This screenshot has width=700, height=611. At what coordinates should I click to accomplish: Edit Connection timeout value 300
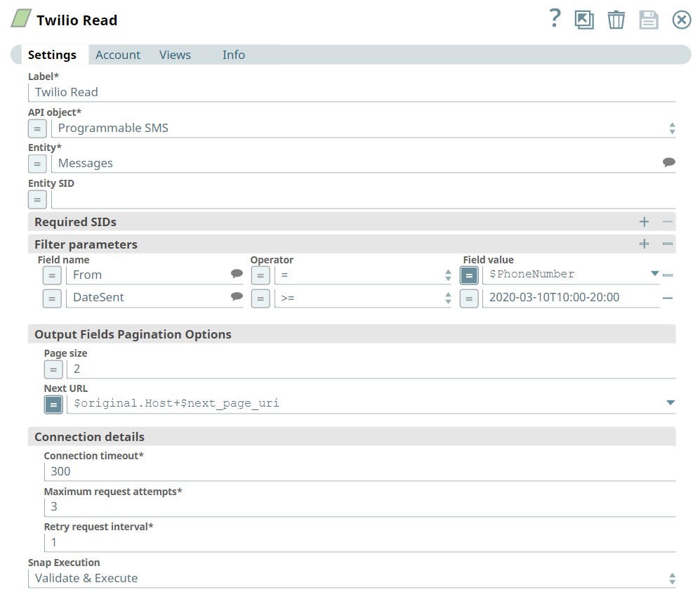click(x=359, y=472)
